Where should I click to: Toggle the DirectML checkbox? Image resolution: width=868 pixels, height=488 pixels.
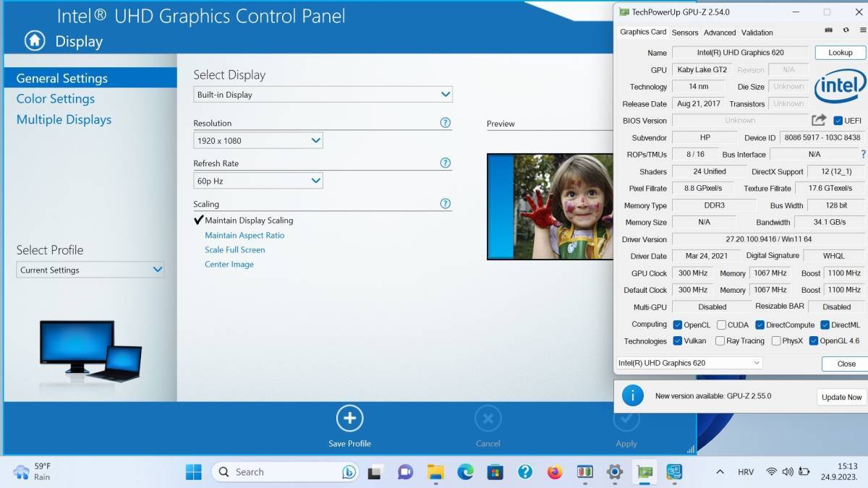click(x=825, y=325)
